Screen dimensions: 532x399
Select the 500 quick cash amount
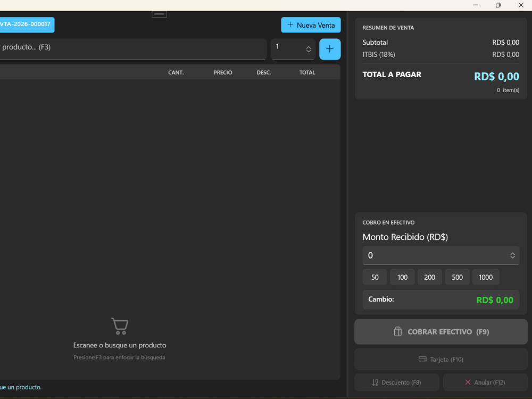point(458,277)
